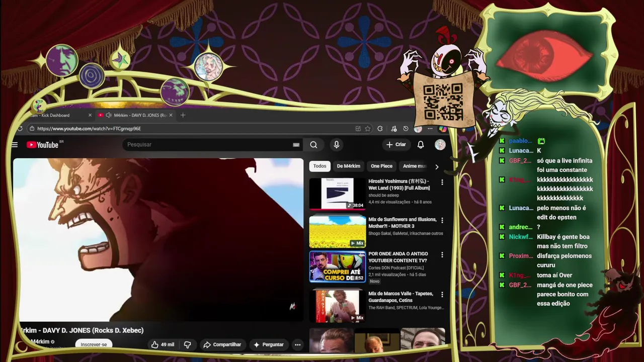Click chat message 'Killbay é gente boa mas não tem filtro'
This screenshot has width=644, height=362.
(563, 241)
